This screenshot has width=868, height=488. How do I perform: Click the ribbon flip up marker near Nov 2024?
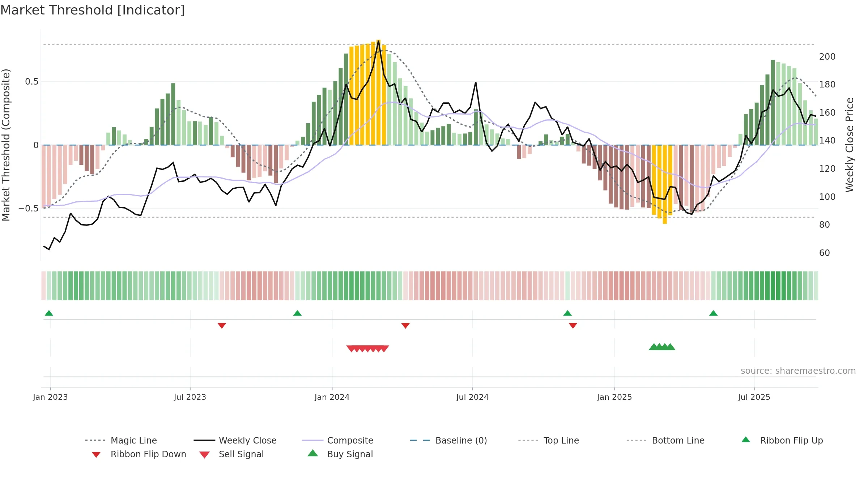(x=567, y=313)
